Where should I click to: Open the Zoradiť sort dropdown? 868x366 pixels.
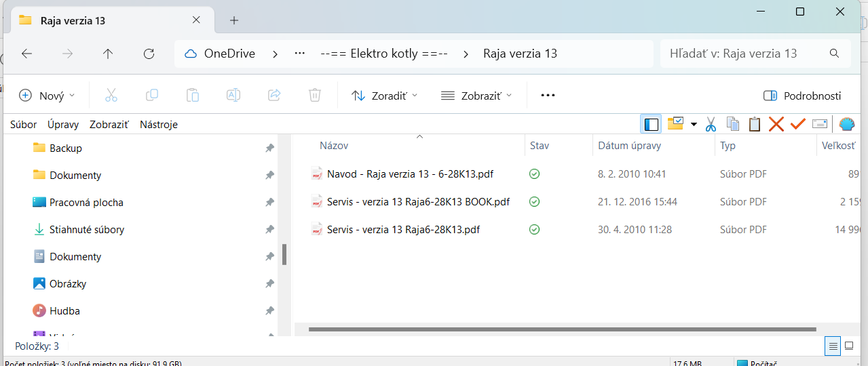click(x=385, y=96)
